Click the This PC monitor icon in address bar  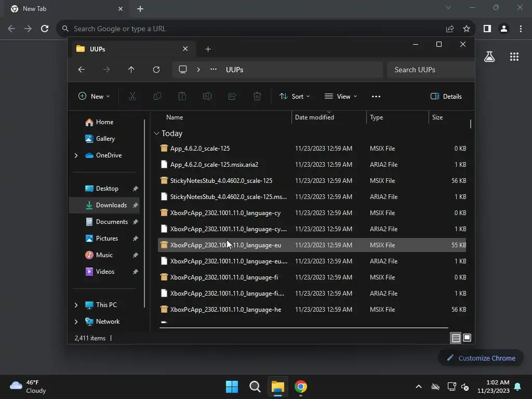tap(183, 69)
